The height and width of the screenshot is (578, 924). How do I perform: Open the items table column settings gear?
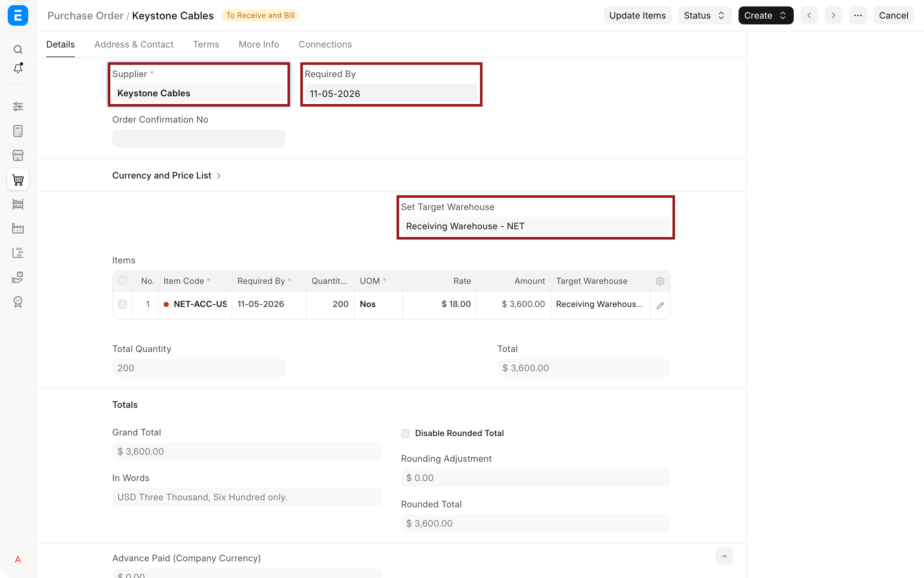(x=660, y=281)
